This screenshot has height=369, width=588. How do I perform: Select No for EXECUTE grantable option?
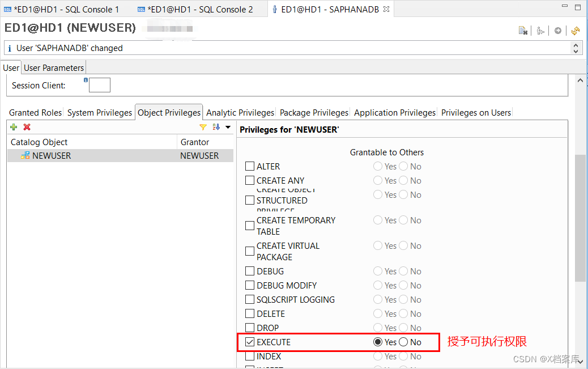pyautogui.click(x=403, y=342)
